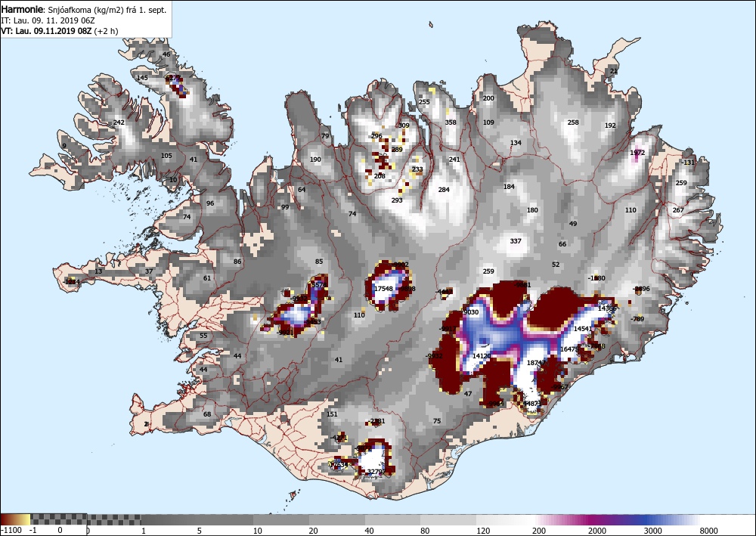Click the map value 180

532,210
